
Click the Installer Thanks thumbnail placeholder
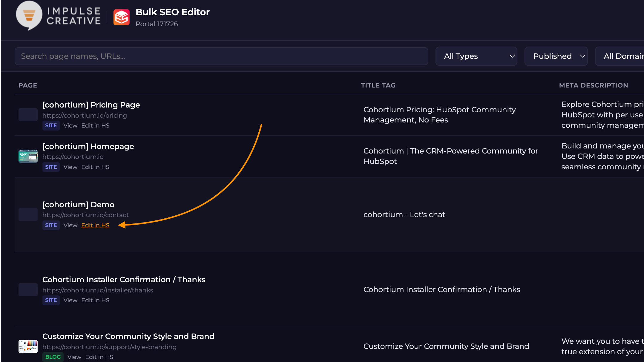click(28, 290)
